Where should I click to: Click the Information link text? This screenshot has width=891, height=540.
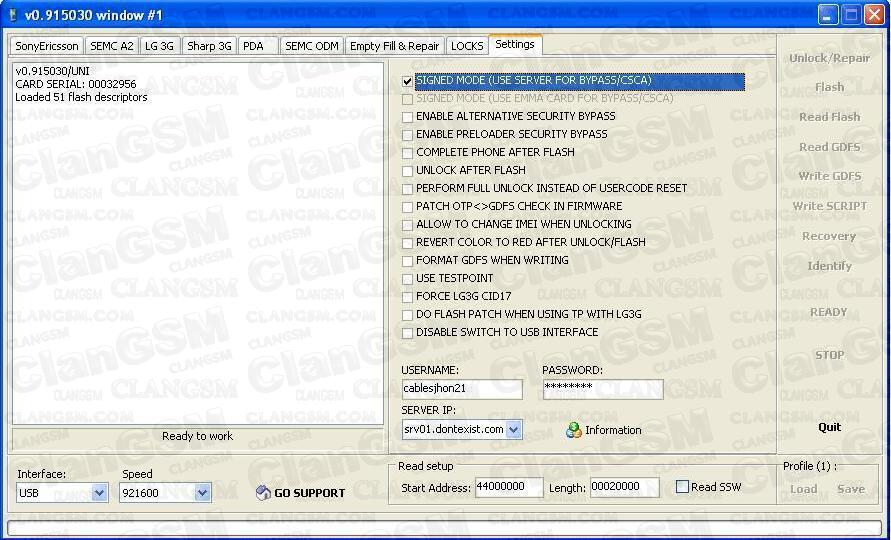coord(613,430)
